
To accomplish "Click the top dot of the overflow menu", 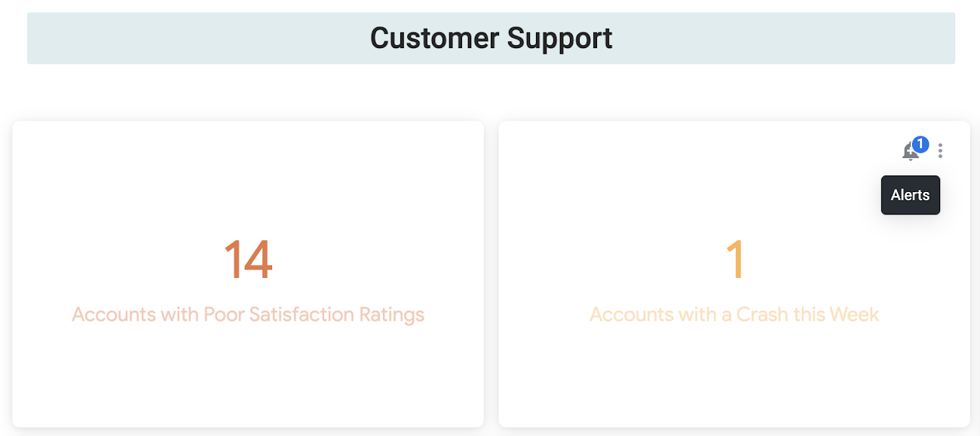I will pos(940,145).
